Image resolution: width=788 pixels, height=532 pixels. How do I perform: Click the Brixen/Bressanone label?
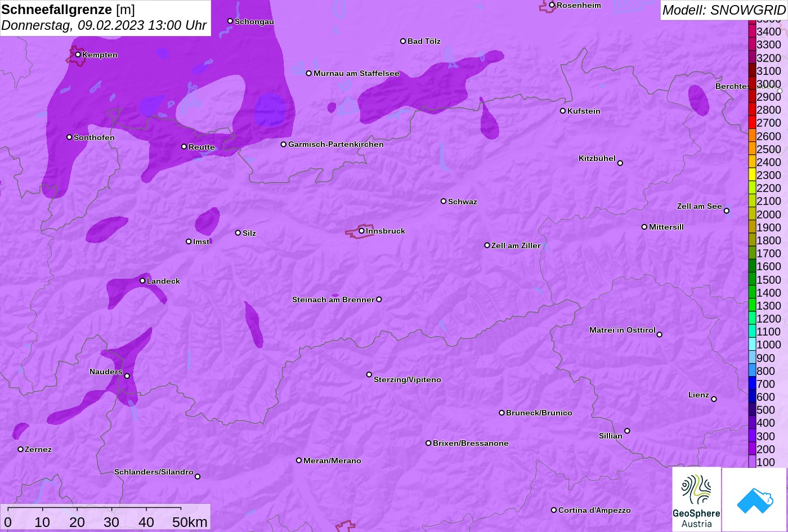pyautogui.click(x=471, y=443)
